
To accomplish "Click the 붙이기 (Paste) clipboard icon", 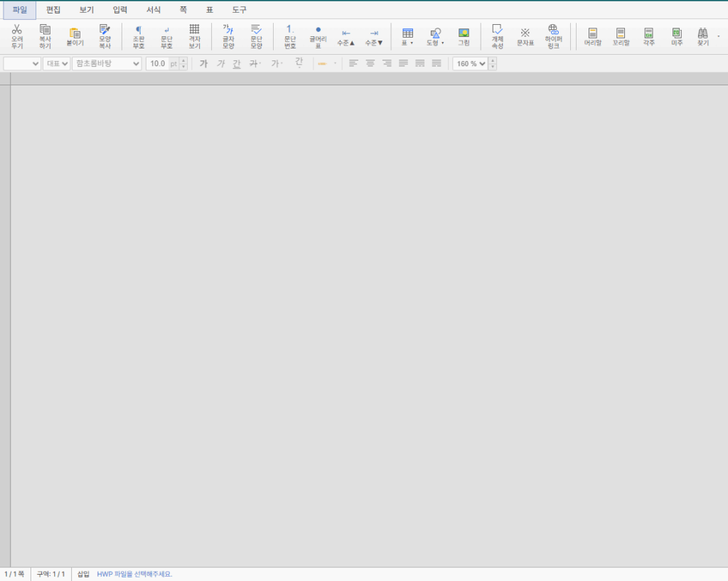I will pyautogui.click(x=75, y=36).
